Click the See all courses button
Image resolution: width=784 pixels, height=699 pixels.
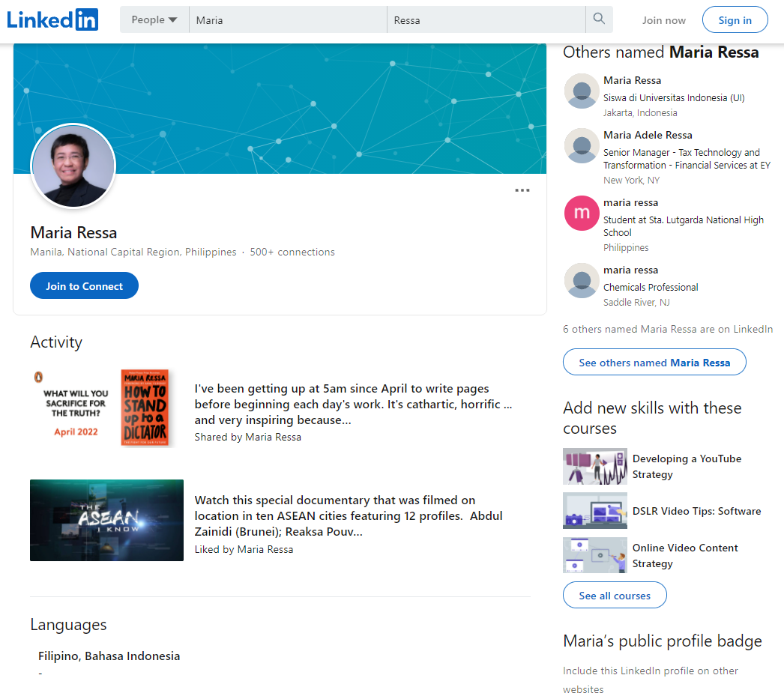(x=615, y=596)
